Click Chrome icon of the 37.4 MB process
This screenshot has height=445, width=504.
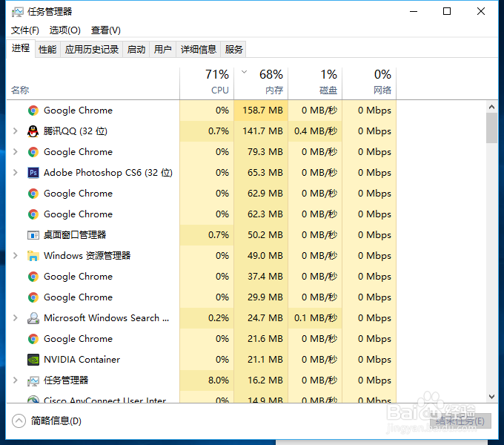point(33,277)
